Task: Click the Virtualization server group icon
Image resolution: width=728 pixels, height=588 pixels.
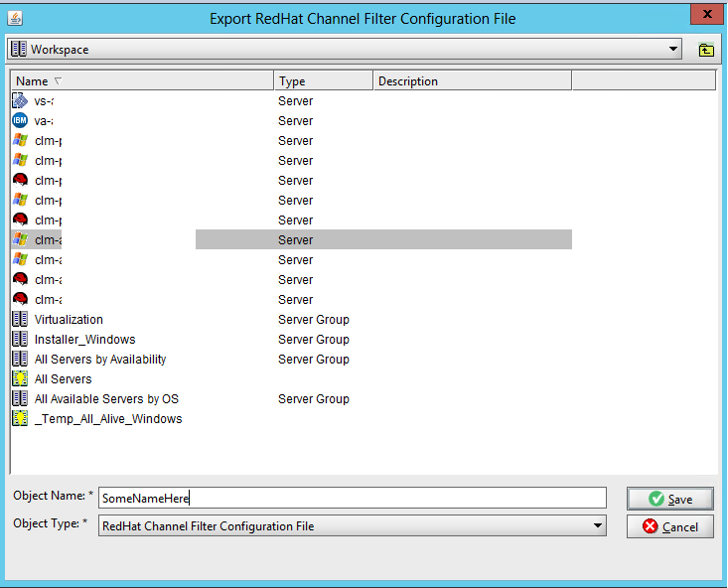Action: (x=20, y=320)
